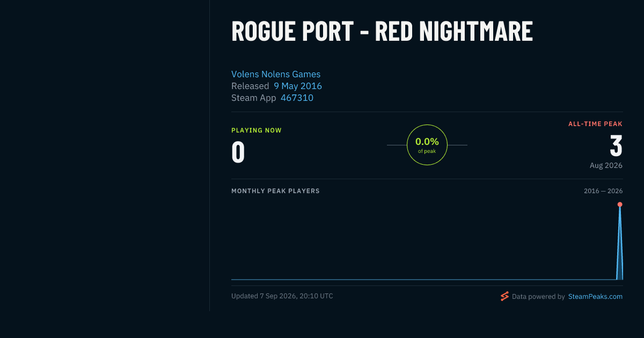Open the Volens Nolens Games developer link
Screen dimensions: 644x338
coord(276,74)
